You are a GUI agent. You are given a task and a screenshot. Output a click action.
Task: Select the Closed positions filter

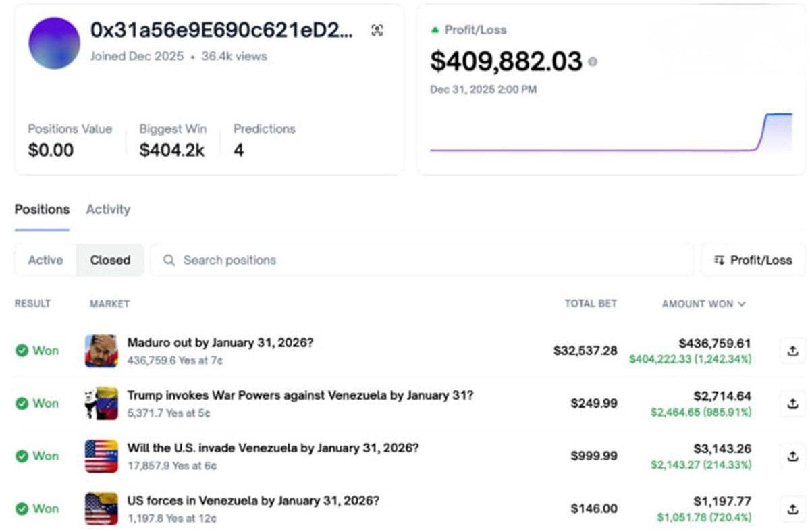click(x=110, y=260)
